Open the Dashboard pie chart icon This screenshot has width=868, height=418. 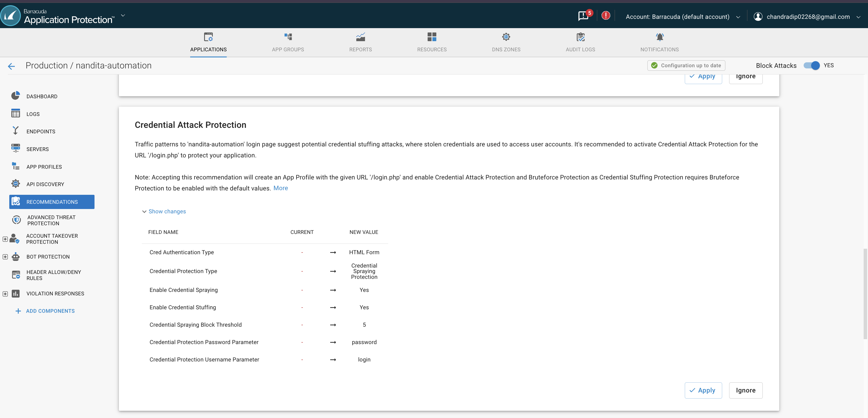click(x=15, y=96)
